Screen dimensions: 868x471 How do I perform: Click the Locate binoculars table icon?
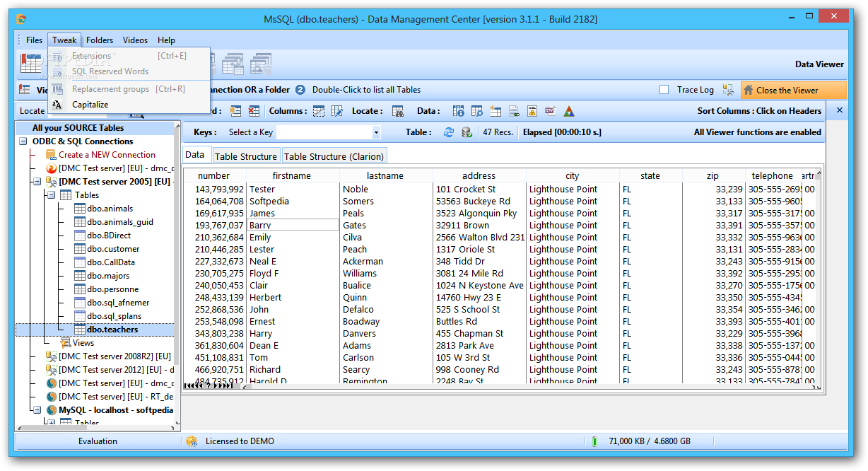[398, 111]
